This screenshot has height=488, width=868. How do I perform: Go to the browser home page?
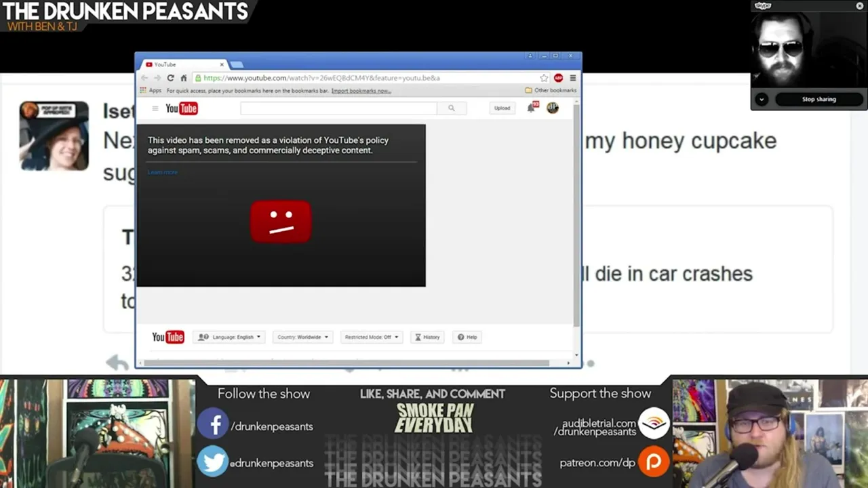183,78
